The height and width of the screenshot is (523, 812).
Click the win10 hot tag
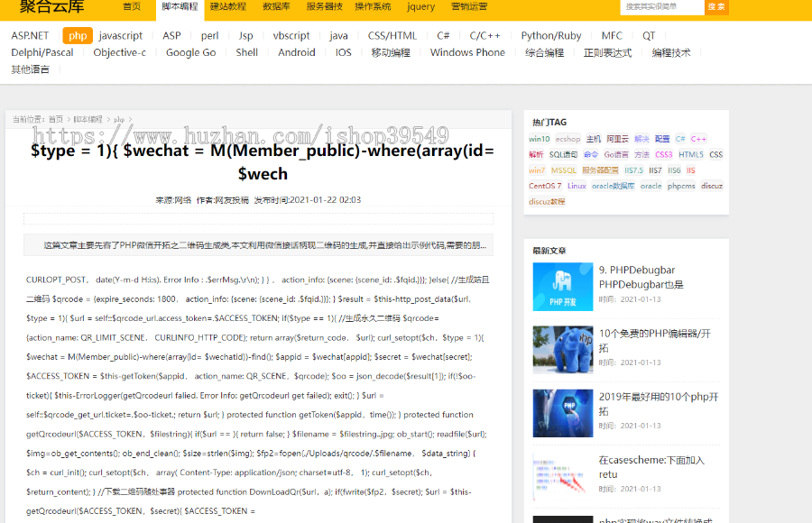point(540,139)
